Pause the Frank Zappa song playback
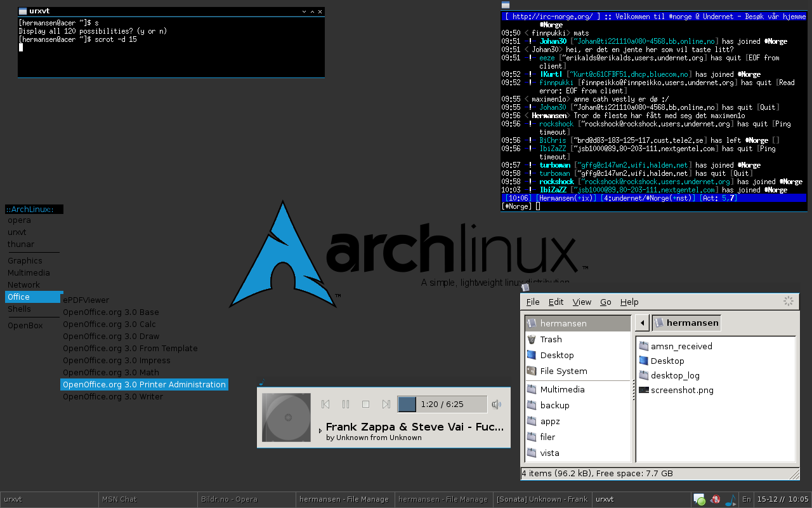The height and width of the screenshot is (508, 812). click(346, 404)
